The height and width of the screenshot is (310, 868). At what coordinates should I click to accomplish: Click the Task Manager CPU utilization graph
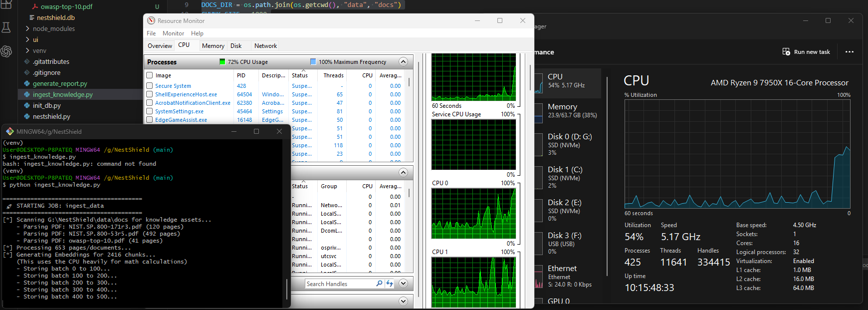tap(737, 154)
